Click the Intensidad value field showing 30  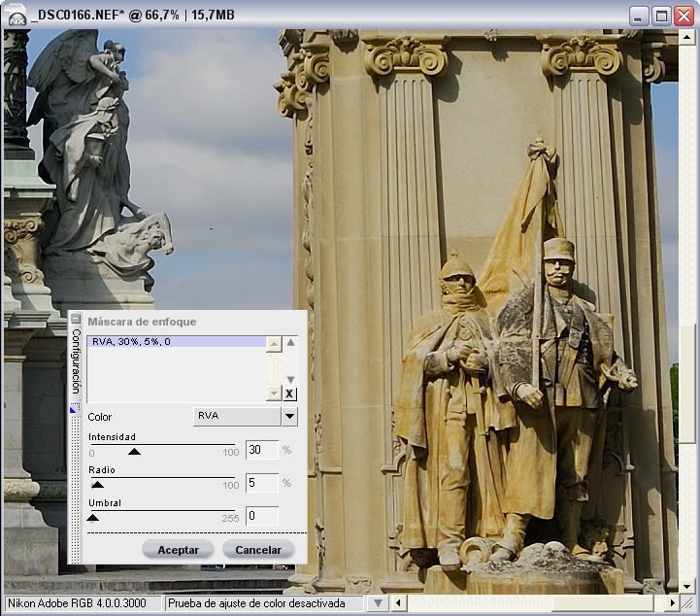pyautogui.click(x=262, y=450)
